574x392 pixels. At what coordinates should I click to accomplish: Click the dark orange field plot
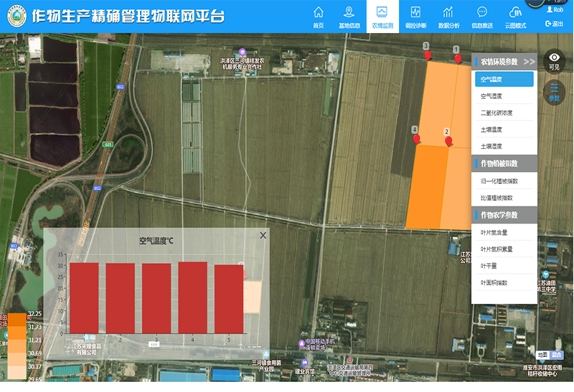(x=427, y=186)
